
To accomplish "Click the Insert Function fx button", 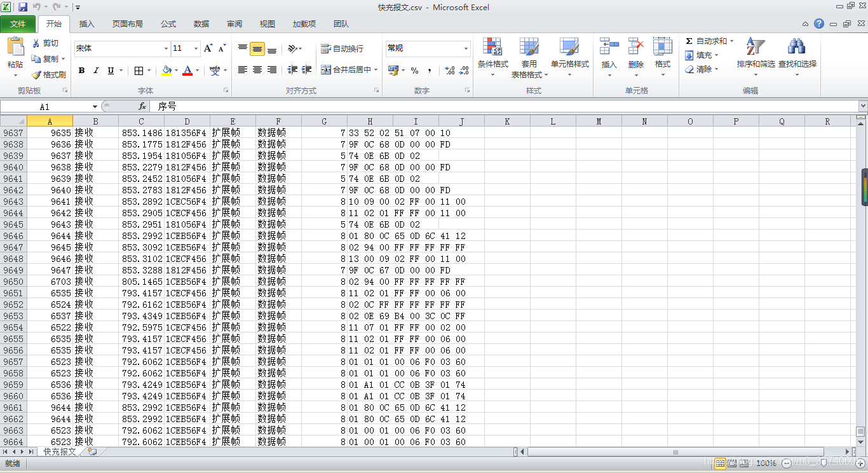I will click(142, 107).
